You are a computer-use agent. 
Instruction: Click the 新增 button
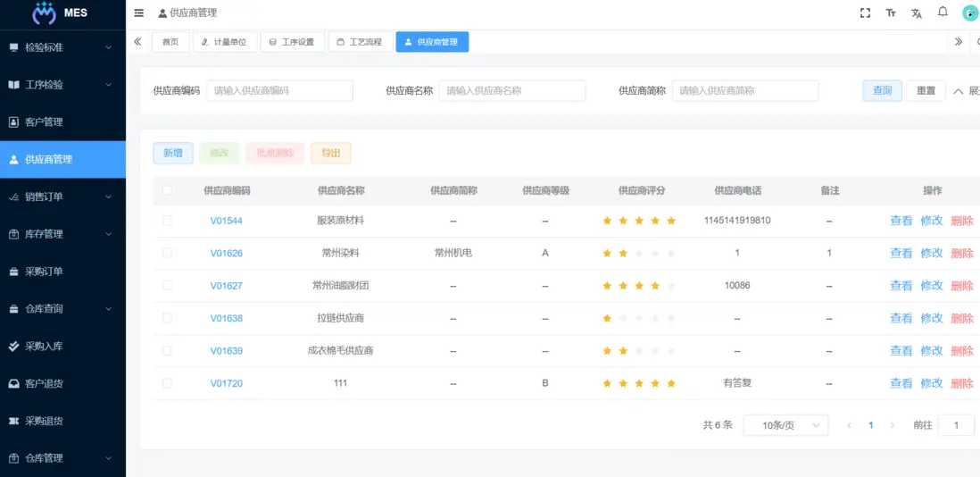point(172,154)
